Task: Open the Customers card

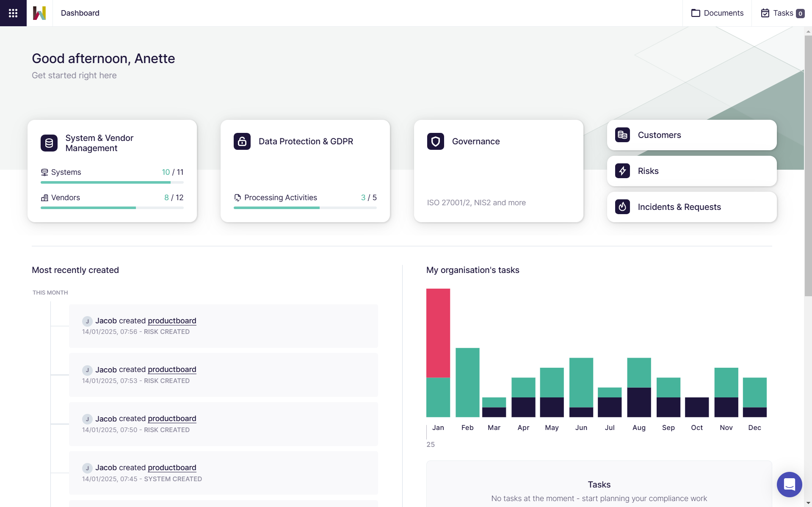Action: [x=692, y=135]
